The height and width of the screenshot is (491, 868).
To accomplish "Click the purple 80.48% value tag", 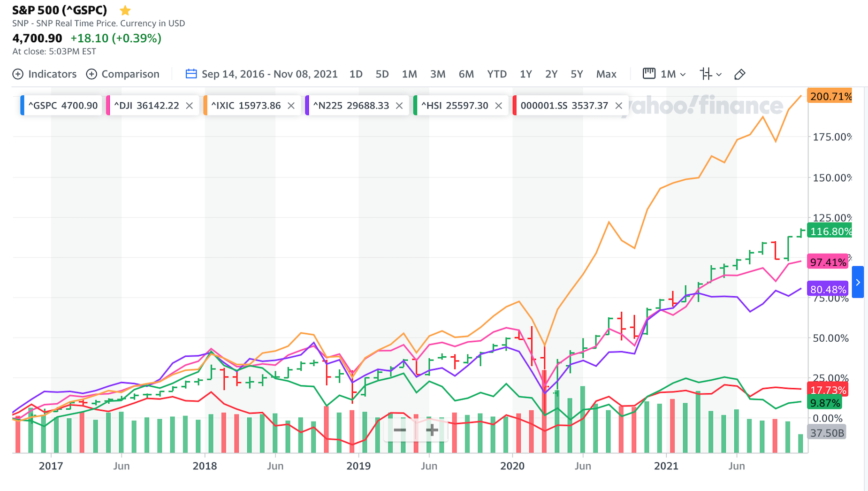I will click(828, 290).
